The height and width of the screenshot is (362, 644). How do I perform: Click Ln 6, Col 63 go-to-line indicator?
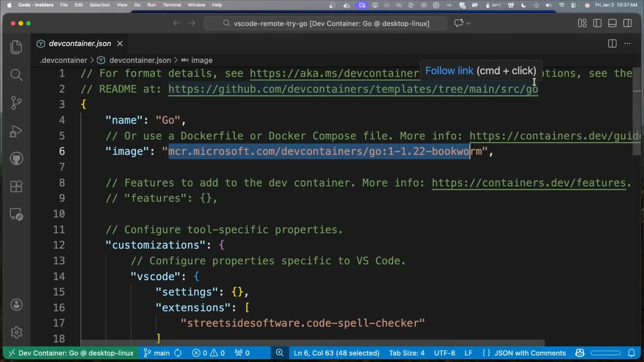point(336,353)
